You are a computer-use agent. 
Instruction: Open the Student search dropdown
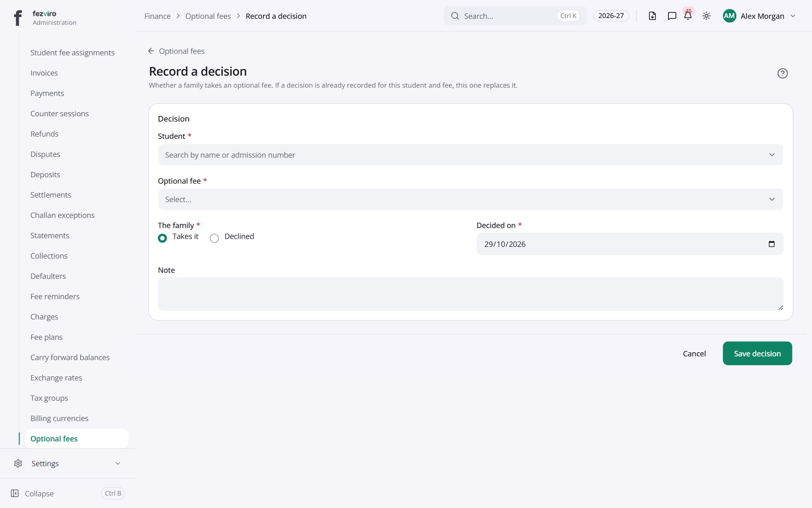470,155
